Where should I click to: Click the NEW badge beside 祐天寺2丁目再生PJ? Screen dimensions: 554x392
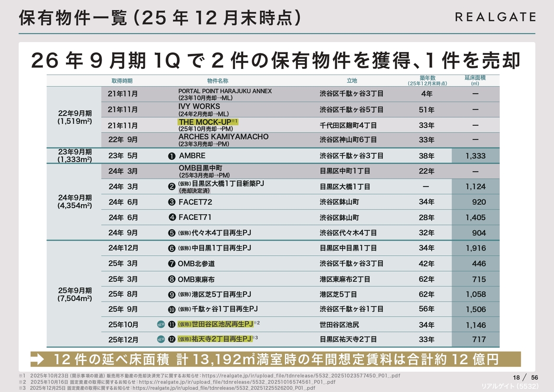[161, 340]
